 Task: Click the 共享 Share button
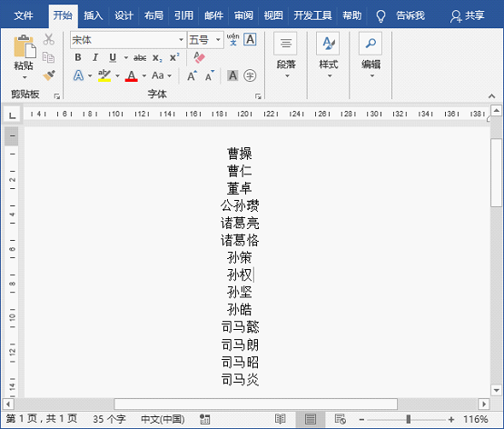[467, 15]
